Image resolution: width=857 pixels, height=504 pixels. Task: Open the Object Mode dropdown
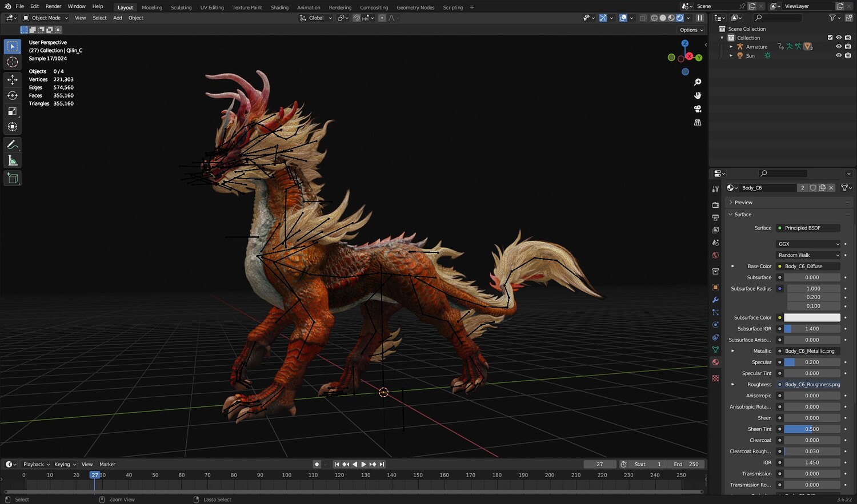46,18
